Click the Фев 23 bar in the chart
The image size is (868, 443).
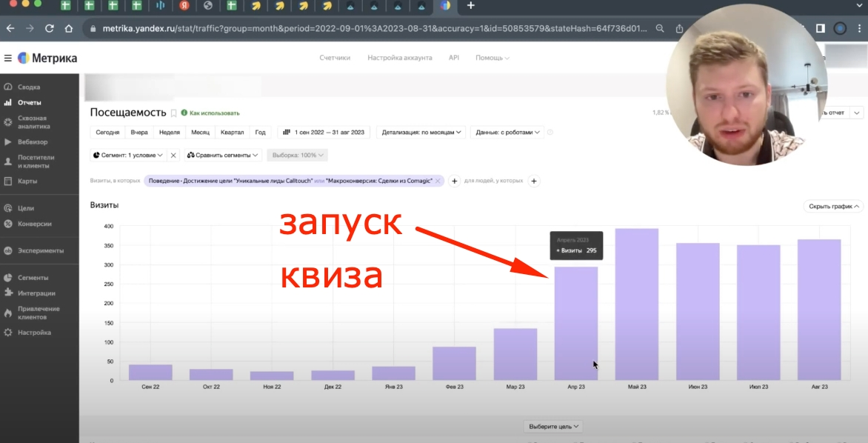[454, 364]
